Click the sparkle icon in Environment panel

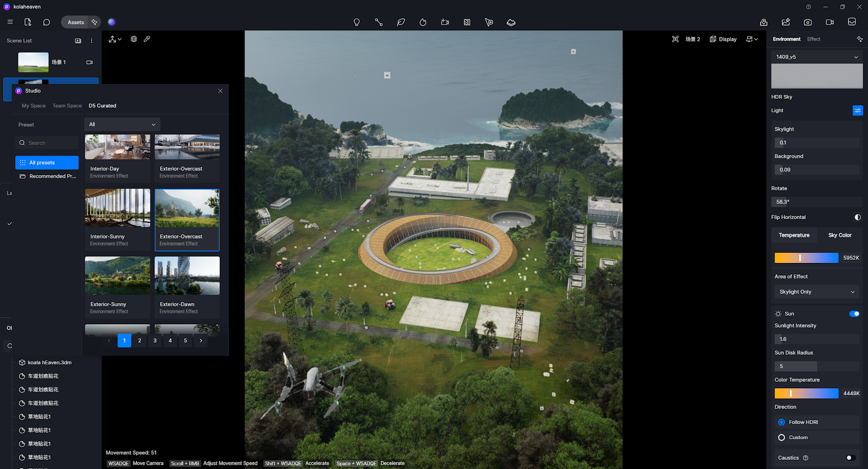(859, 39)
